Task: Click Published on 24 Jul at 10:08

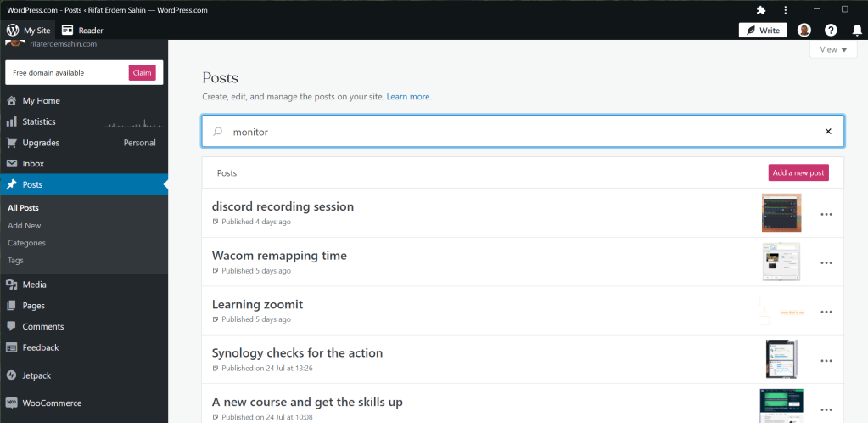Action: pos(266,417)
